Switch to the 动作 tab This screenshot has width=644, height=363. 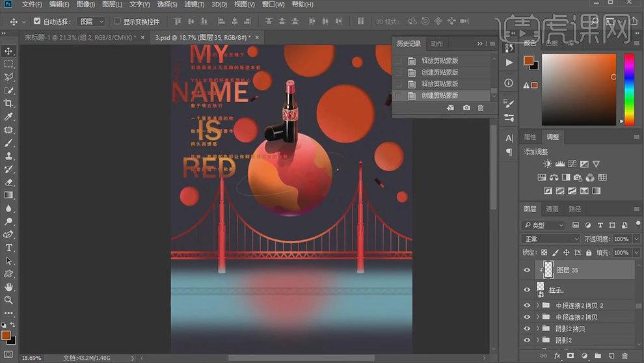pos(436,44)
